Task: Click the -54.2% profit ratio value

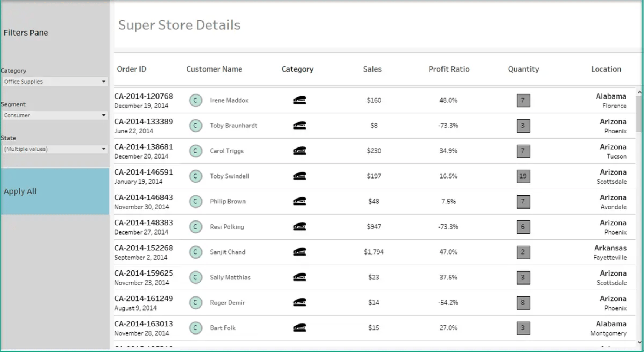Action: pos(448,303)
